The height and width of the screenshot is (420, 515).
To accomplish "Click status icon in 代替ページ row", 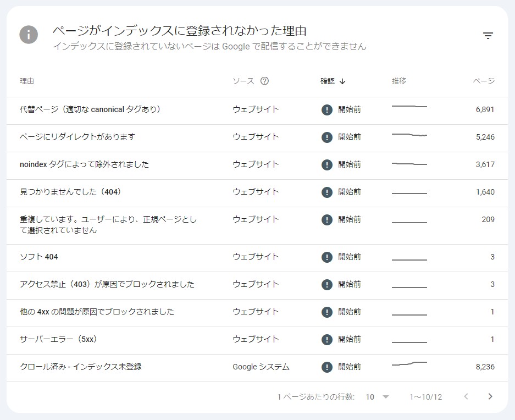I will (327, 109).
